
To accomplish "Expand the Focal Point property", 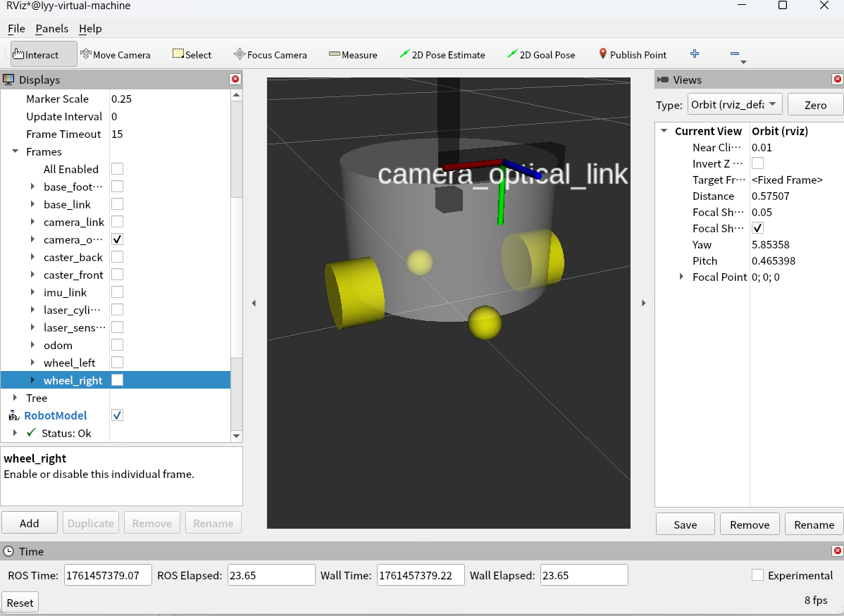I will tap(681, 277).
